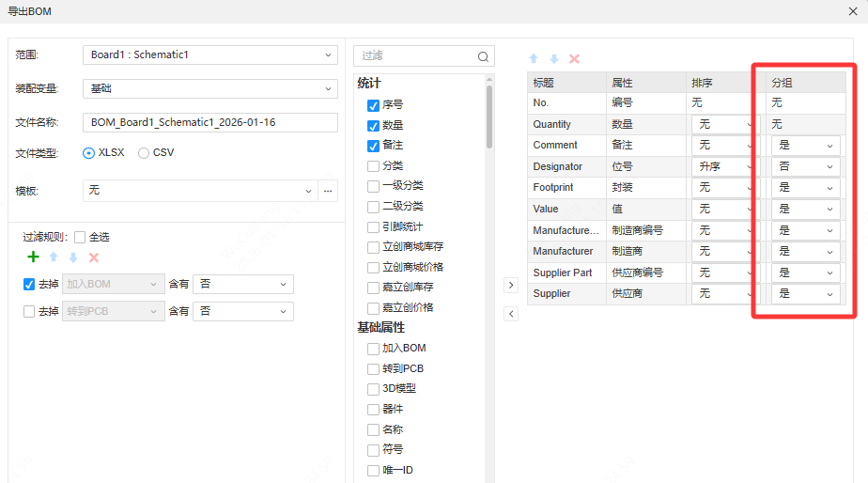Screen dimensions: 868x483
Task: Click the property list scrollbar
Action: tap(489, 117)
